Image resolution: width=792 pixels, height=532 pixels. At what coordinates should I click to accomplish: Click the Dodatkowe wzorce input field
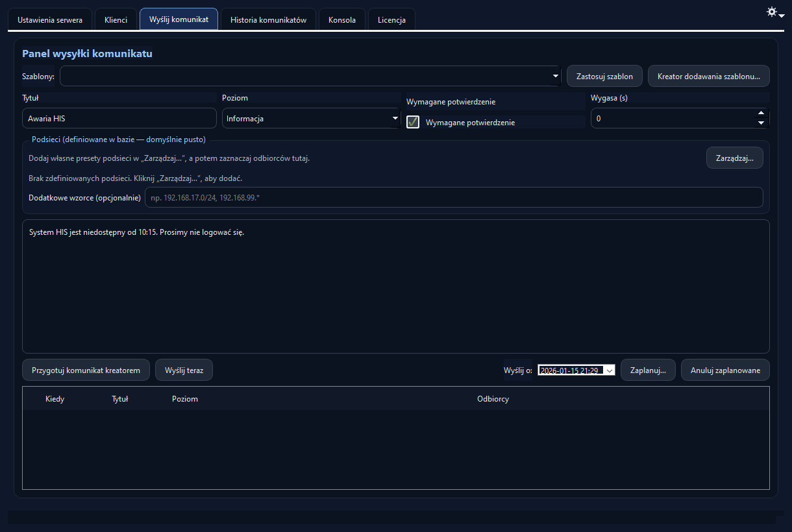(454, 197)
